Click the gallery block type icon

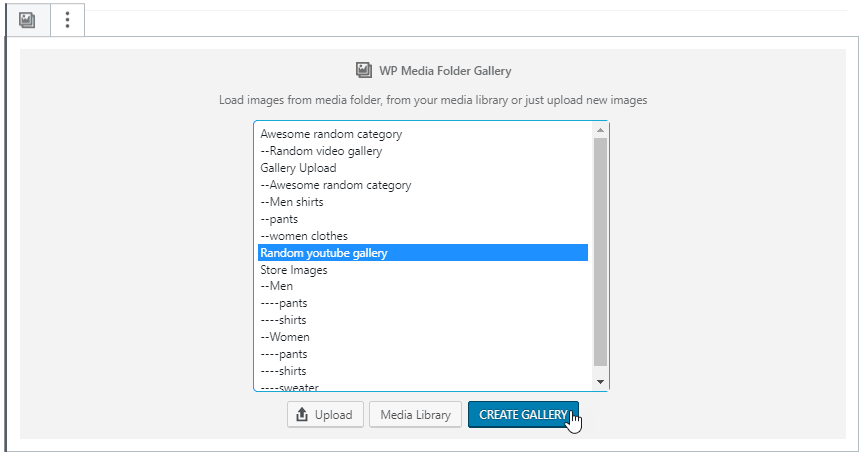coord(27,19)
